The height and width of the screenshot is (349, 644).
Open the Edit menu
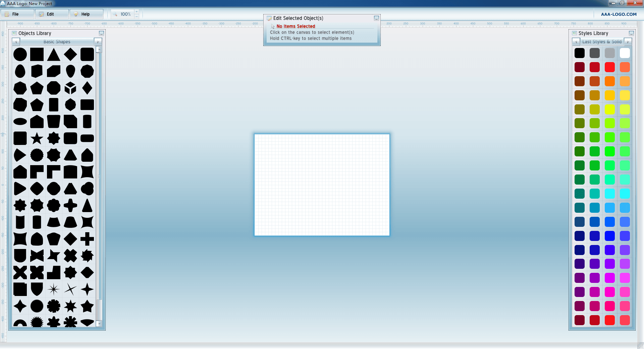[x=50, y=14]
